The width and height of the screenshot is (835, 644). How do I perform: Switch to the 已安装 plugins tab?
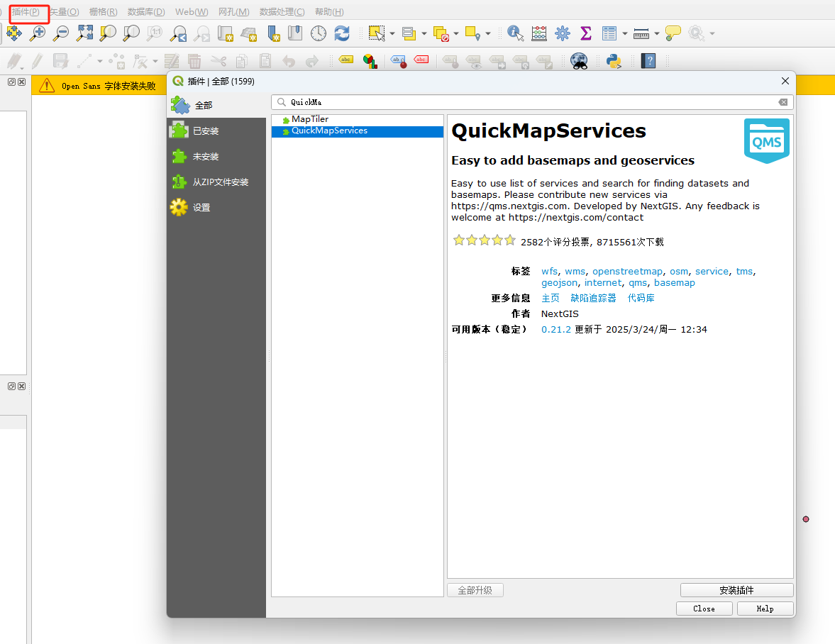point(206,131)
